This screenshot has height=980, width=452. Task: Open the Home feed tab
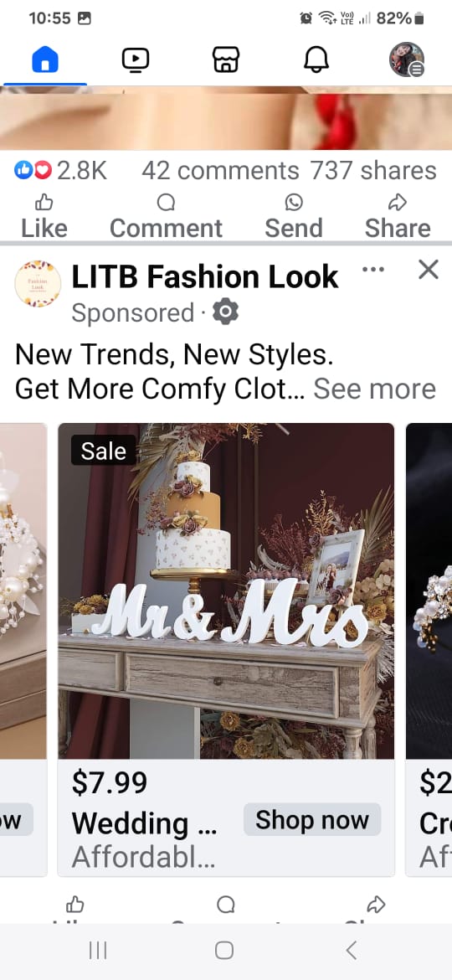(45, 60)
